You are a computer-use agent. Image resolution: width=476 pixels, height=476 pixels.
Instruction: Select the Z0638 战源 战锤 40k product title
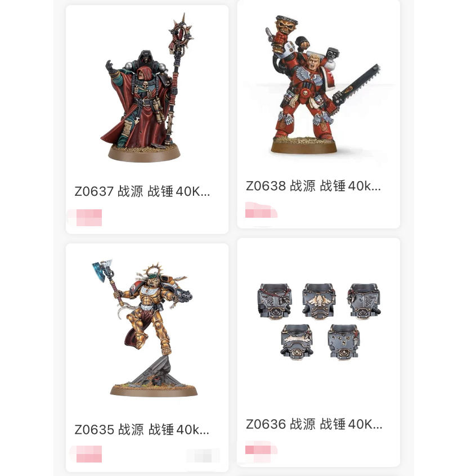pos(313,186)
